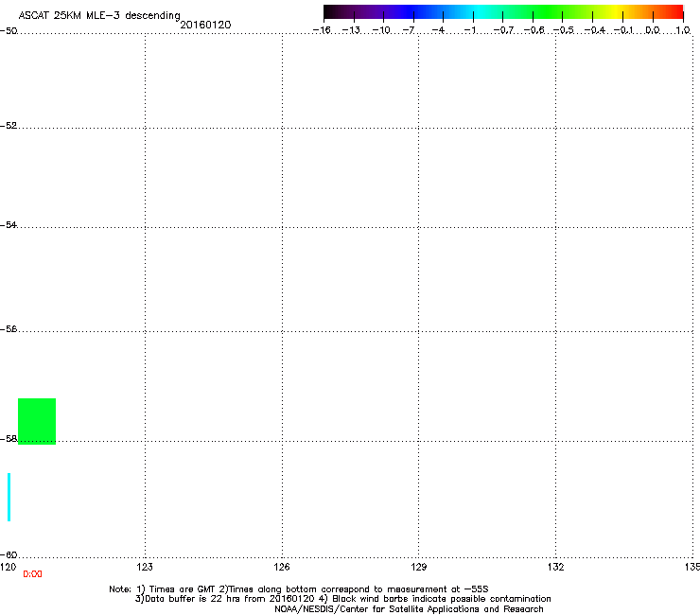The image size is (700, 615).
Task: Click the rainbow color scale bar
Action: coord(503,12)
